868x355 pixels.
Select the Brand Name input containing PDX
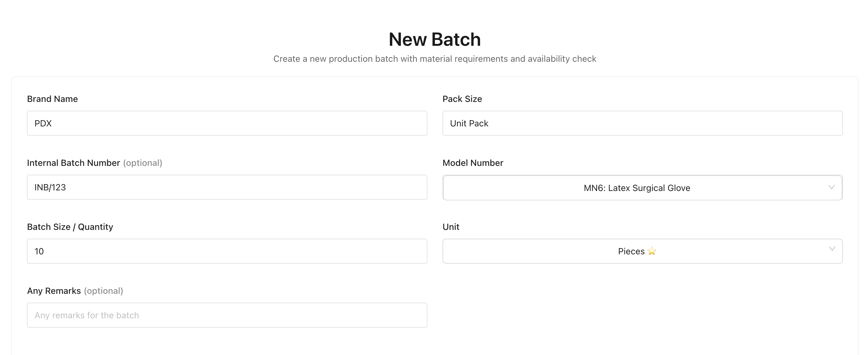[x=227, y=123]
